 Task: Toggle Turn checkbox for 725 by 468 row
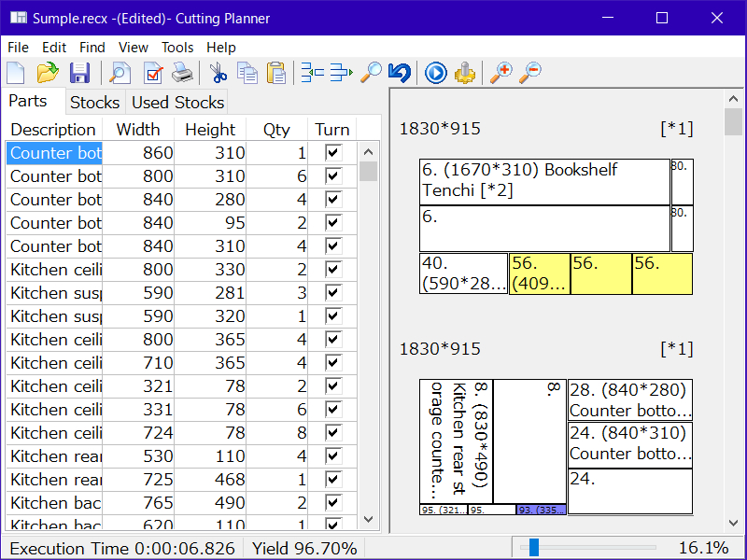[x=332, y=480]
